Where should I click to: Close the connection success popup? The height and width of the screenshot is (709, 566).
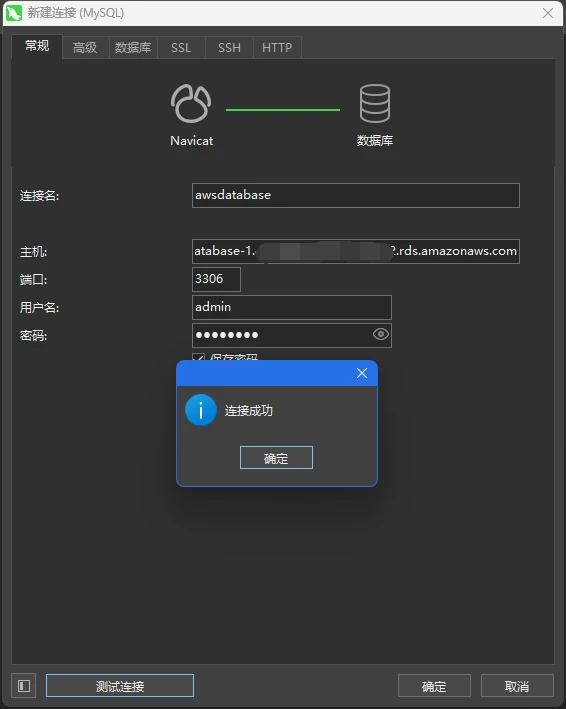pyautogui.click(x=362, y=373)
